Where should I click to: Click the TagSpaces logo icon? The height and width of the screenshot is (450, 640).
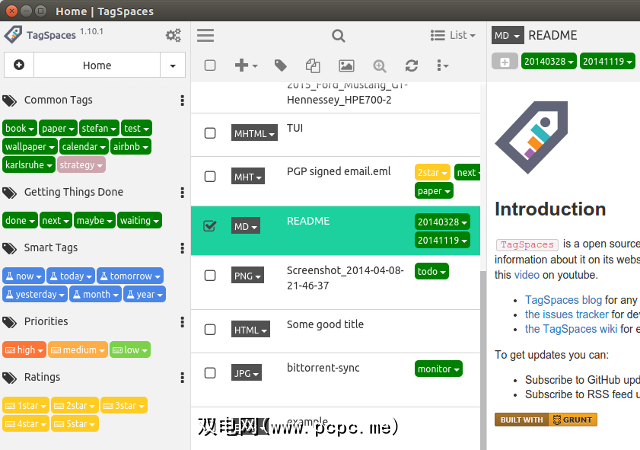click(x=13, y=34)
